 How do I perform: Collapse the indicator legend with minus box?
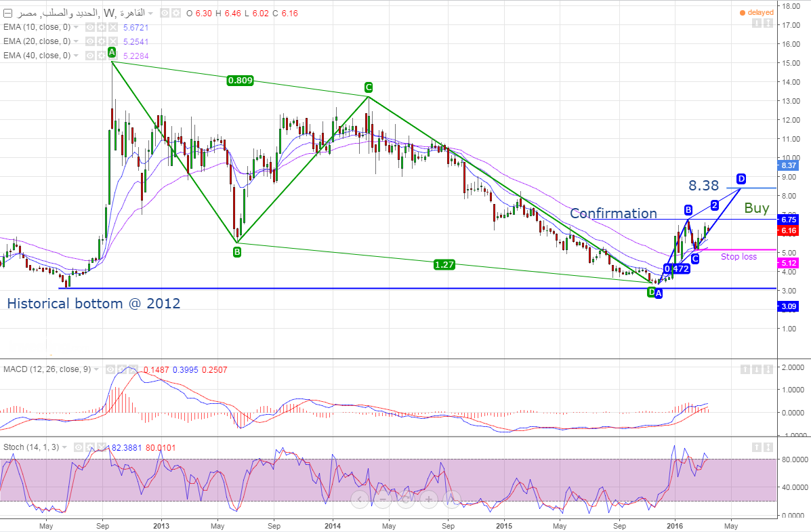7,13
